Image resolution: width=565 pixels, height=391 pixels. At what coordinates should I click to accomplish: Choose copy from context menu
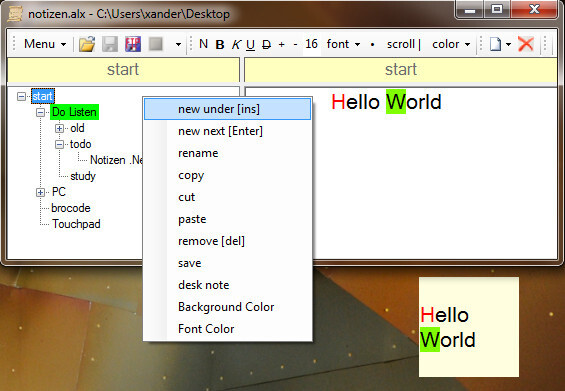[x=227, y=175]
